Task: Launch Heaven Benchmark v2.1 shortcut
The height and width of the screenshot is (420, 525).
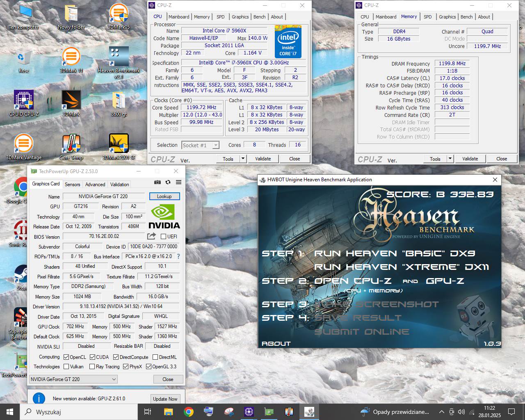Action: click(x=119, y=63)
